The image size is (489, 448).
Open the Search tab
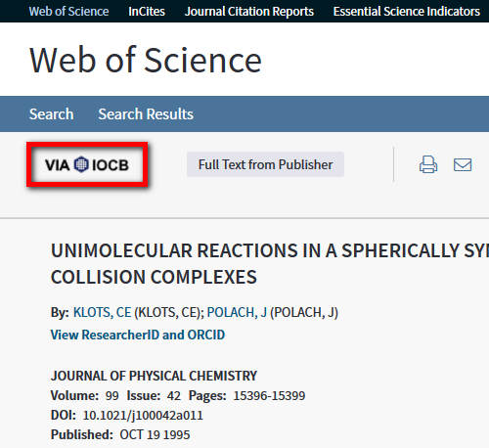pyautogui.click(x=51, y=114)
